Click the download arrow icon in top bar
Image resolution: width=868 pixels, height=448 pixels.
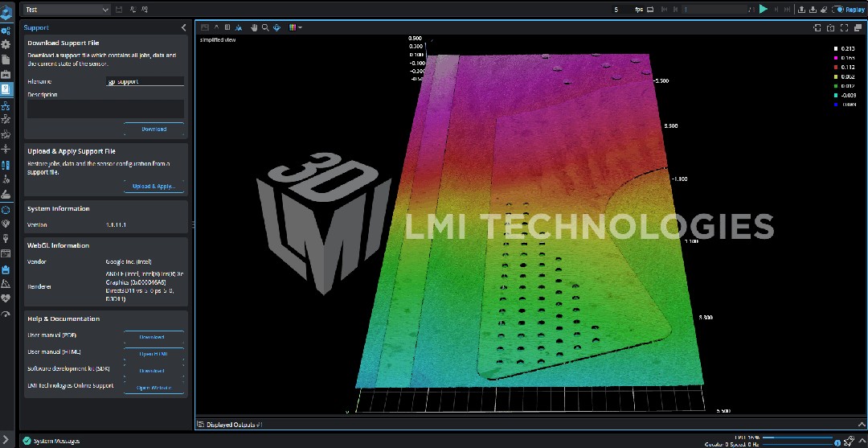(x=813, y=10)
